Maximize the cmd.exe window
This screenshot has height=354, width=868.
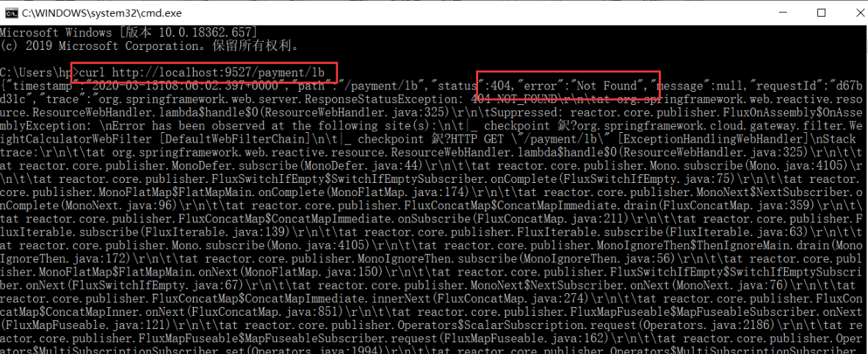[x=821, y=12]
